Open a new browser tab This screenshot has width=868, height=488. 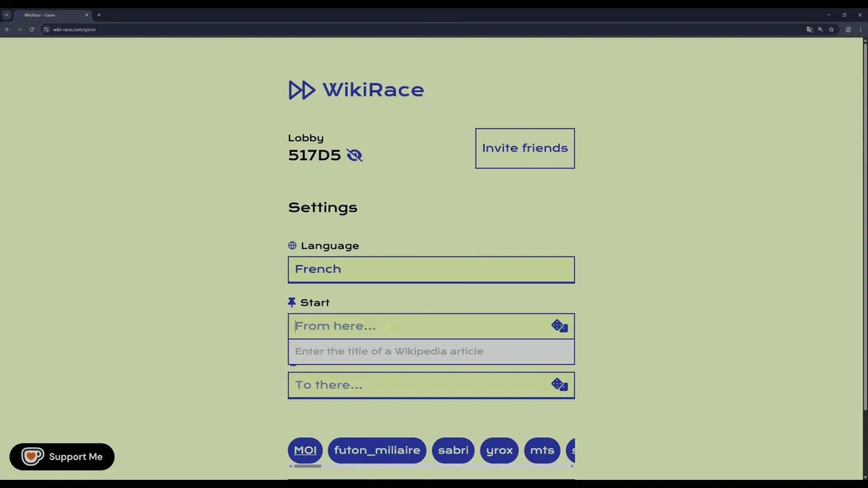point(98,15)
